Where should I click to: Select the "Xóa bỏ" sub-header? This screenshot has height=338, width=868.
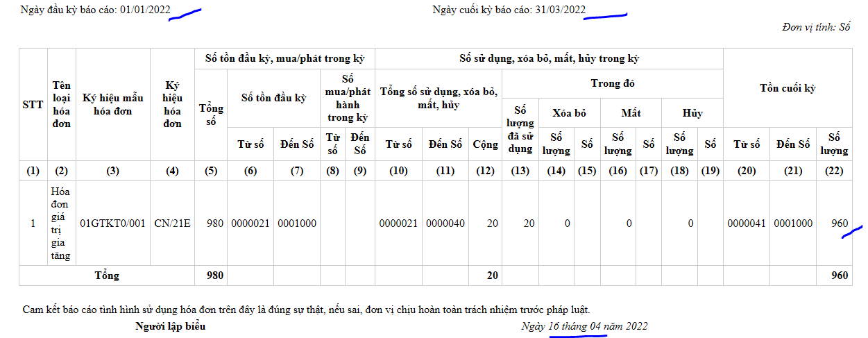coord(570,112)
